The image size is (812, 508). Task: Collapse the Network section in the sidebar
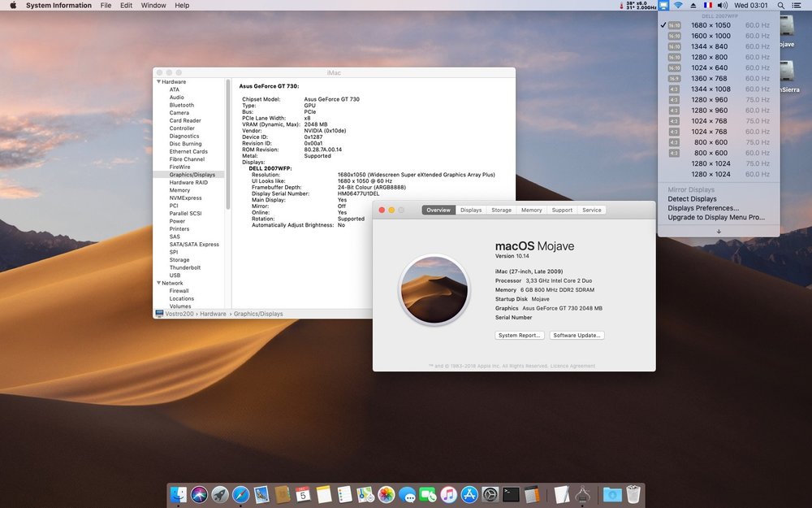pos(159,283)
